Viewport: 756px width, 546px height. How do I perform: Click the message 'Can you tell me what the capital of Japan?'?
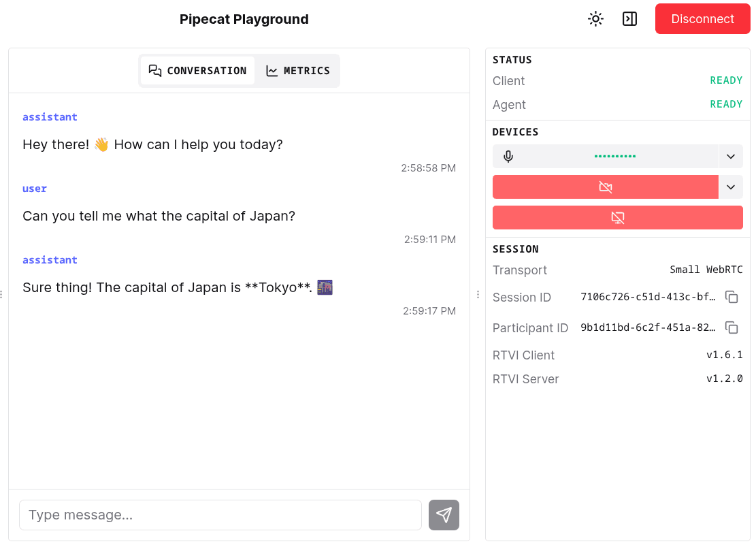coord(159,216)
